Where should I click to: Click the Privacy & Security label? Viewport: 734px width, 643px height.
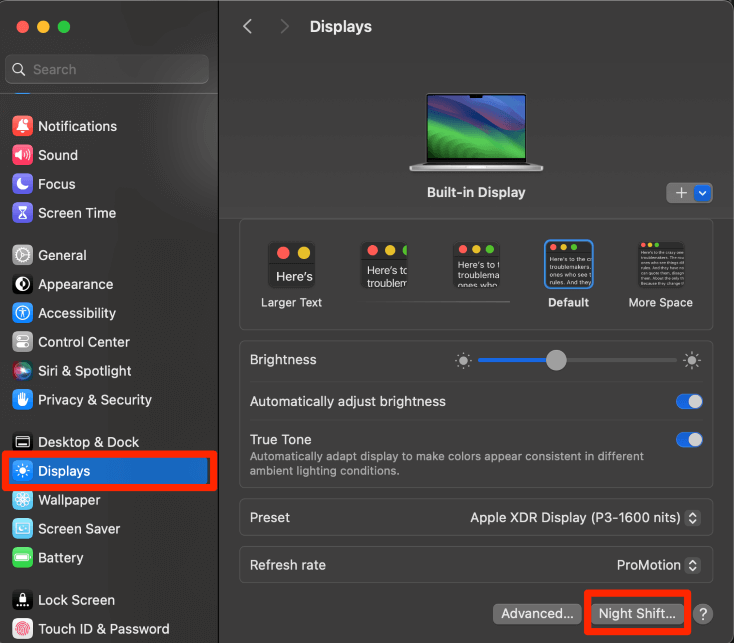point(95,400)
